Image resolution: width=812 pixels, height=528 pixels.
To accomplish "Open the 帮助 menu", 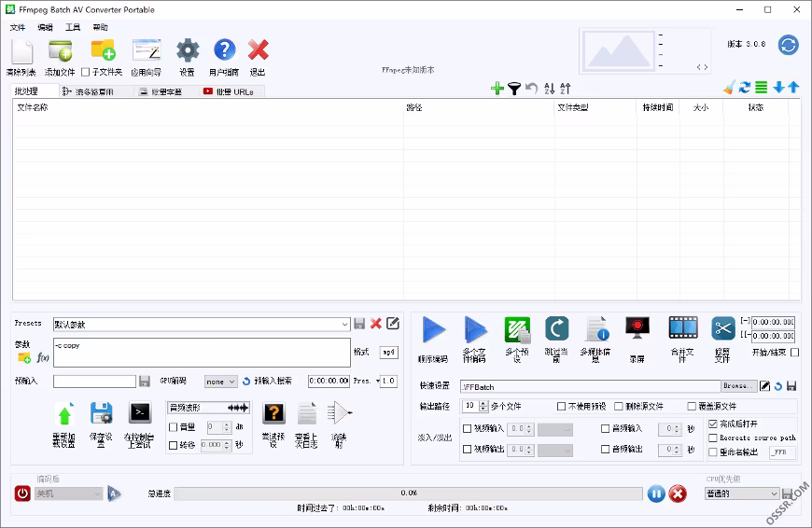I will point(100,27).
